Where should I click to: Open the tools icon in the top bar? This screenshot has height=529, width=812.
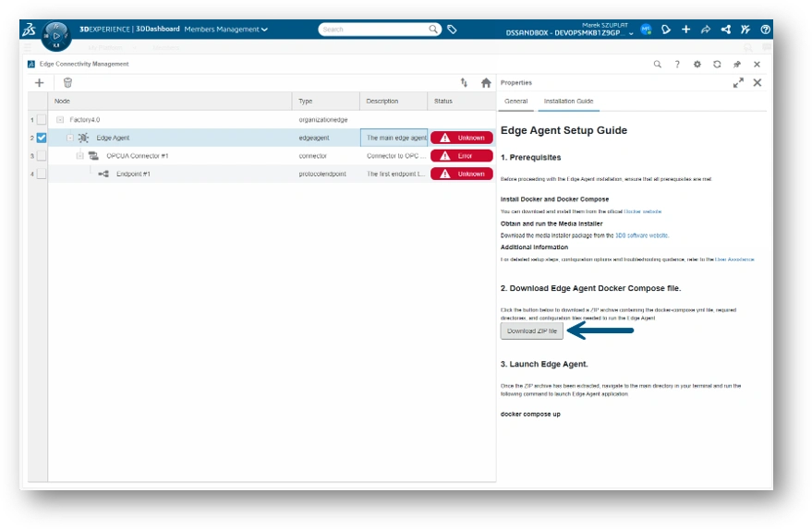click(x=745, y=30)
